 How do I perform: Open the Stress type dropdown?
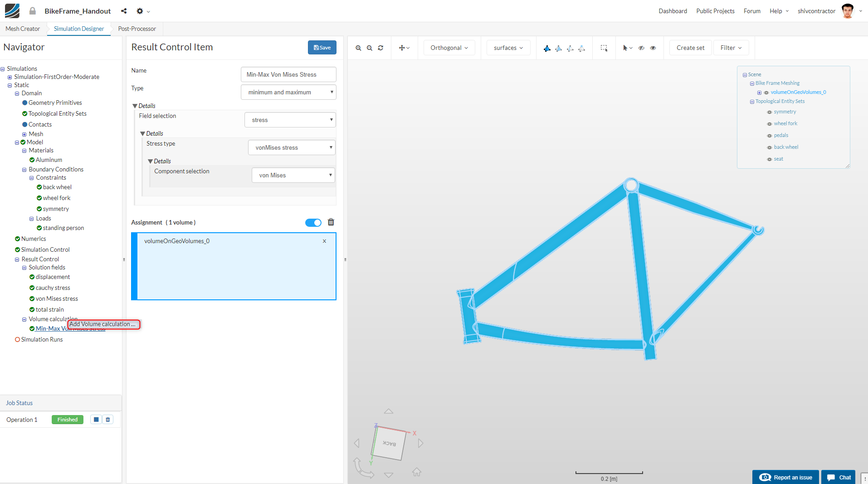(292, 148)
